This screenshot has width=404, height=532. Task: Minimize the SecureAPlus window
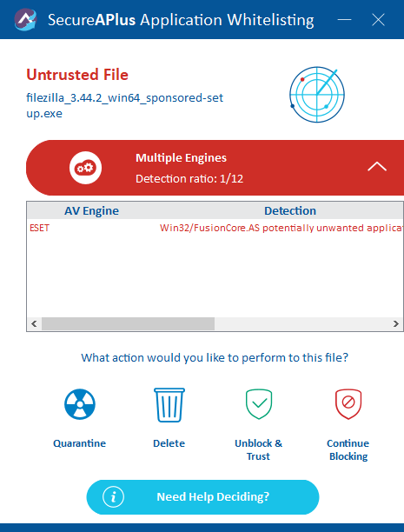pos(344,20)
